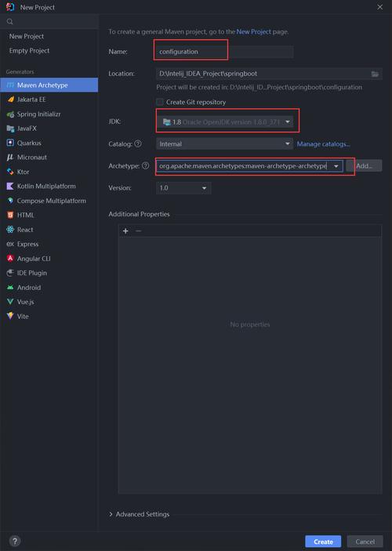Click the Ktor icon
Viewport: 392px width, 551px height.
tap(10, 172)
